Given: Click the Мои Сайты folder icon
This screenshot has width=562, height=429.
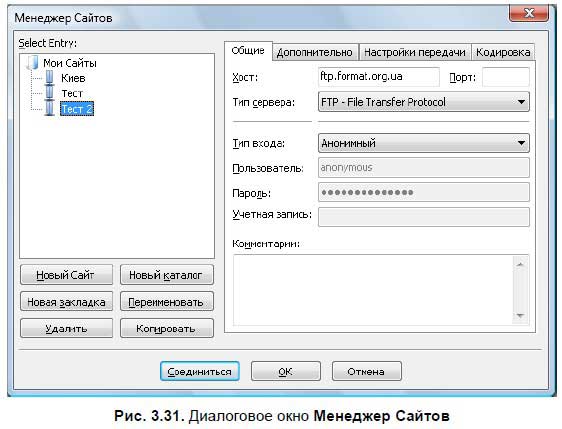Looking at the screenshot, I should [33, 63].
